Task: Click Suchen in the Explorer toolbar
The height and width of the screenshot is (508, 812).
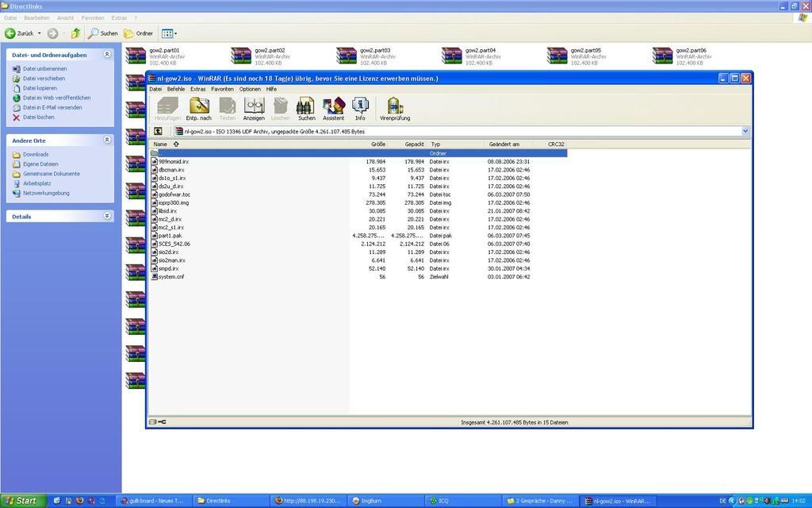Action: [x=103, y=33]
